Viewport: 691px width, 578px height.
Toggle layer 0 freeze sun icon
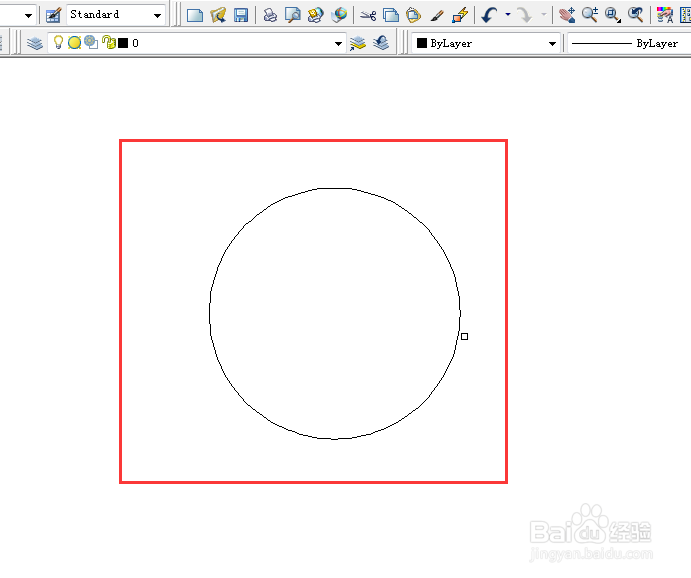74,43
